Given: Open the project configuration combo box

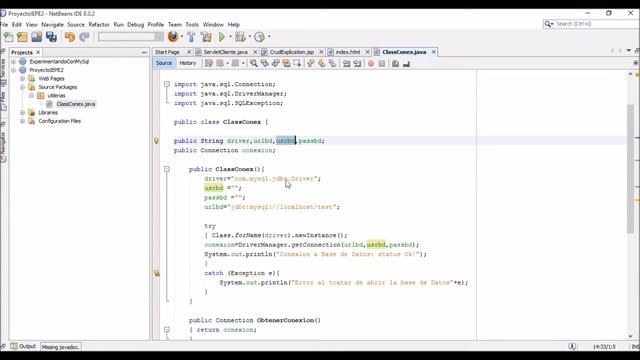Looking at the screenshot, I should pos(131,37).
